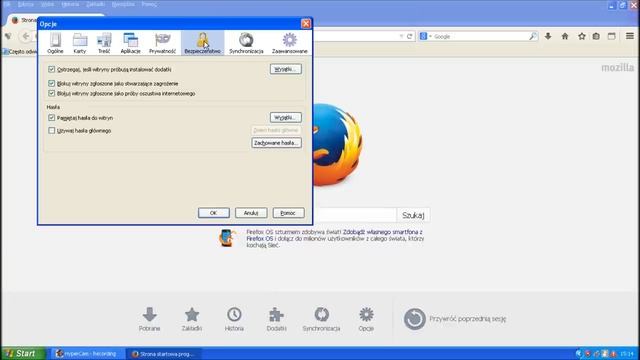The image size is (640, 360).
Task: Switch to HyperCam Recording taskbar item
Action: tap(87, 353)
